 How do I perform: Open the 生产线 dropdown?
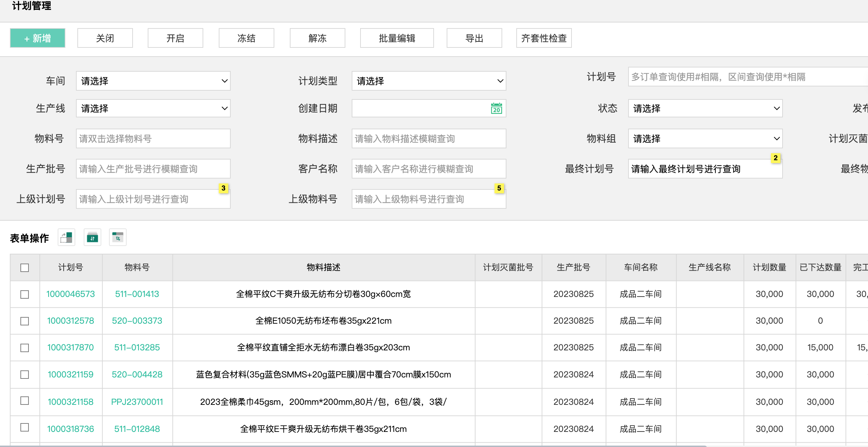click(x=153, y=108)
